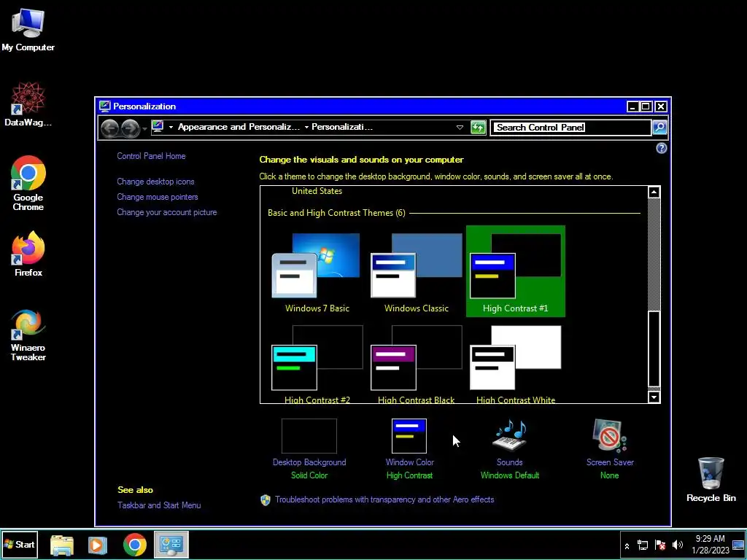The width and height of the screenshot is (747, 560).
Task: Click the theme list scrollbar thumb
Action: (x=654, y=349)
